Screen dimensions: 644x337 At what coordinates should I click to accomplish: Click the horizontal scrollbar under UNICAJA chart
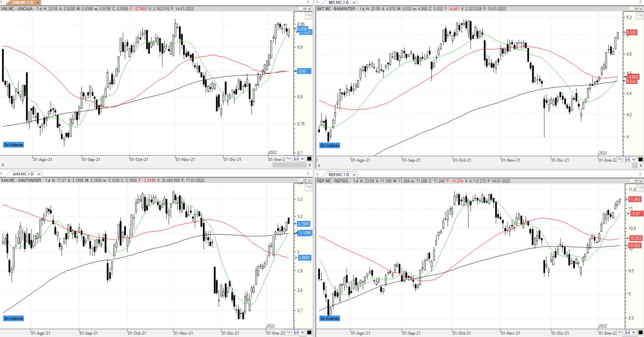[x=151, y=165]
